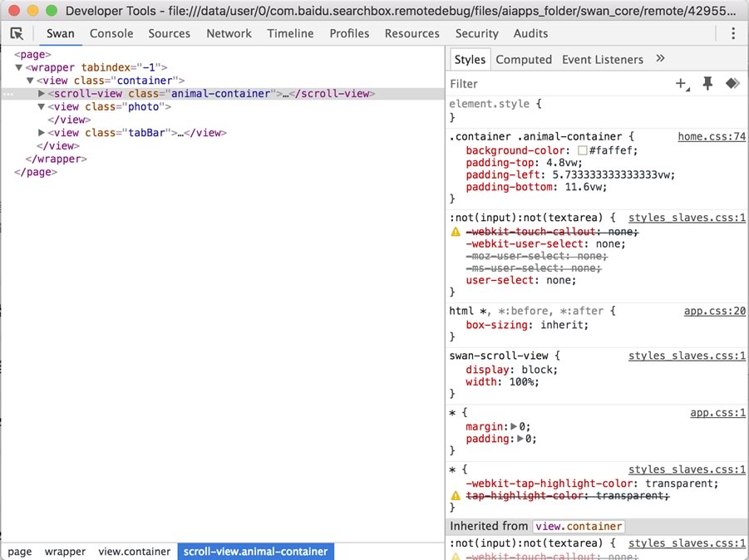Open the DevTools overflow kebab menu
Image resolution: width=749 pixels, height=560 pixels.
(x=734, y=32)
